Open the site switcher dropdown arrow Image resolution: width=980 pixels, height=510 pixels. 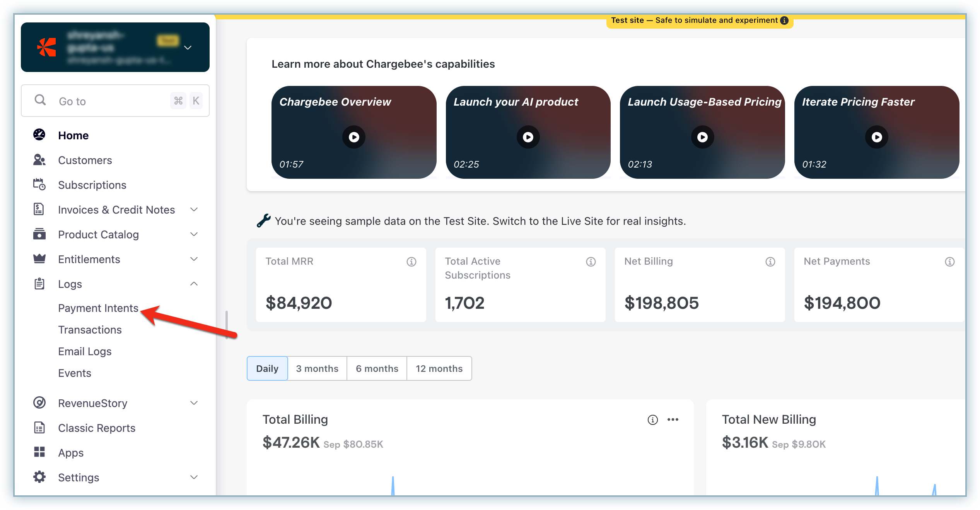188,48
